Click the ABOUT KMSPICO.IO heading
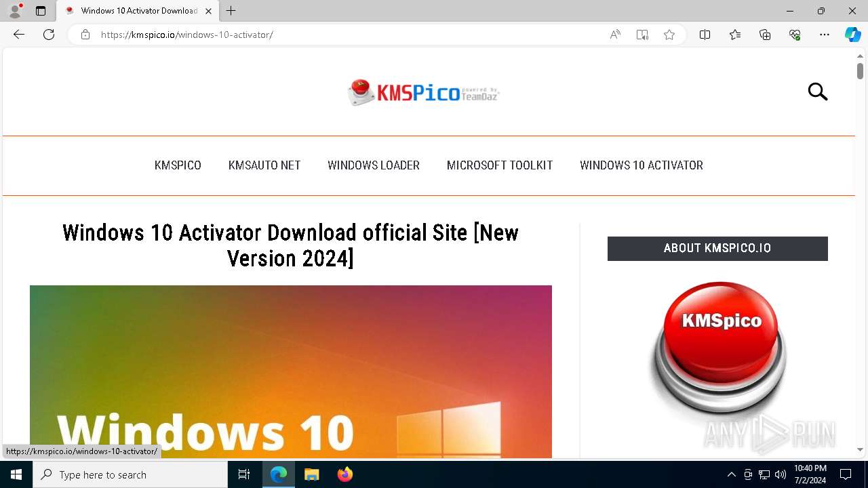868x488 pixels. tap(717, 248)
